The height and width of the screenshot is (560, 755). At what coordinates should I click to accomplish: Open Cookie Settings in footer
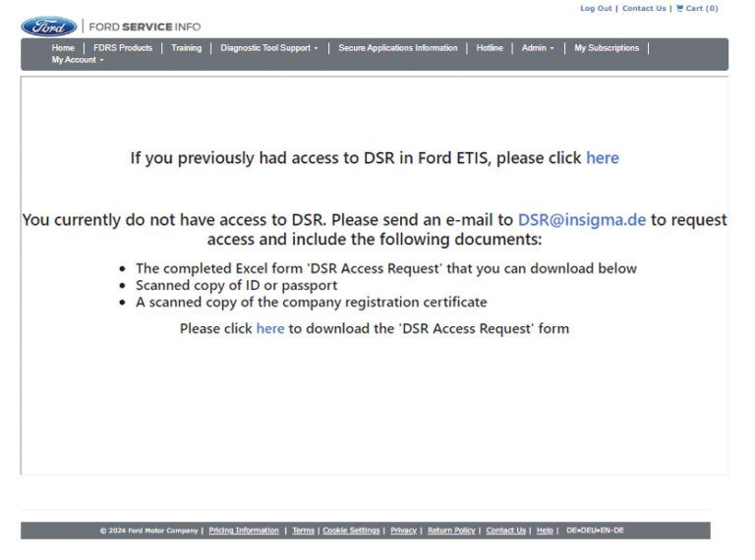[351, 531]
